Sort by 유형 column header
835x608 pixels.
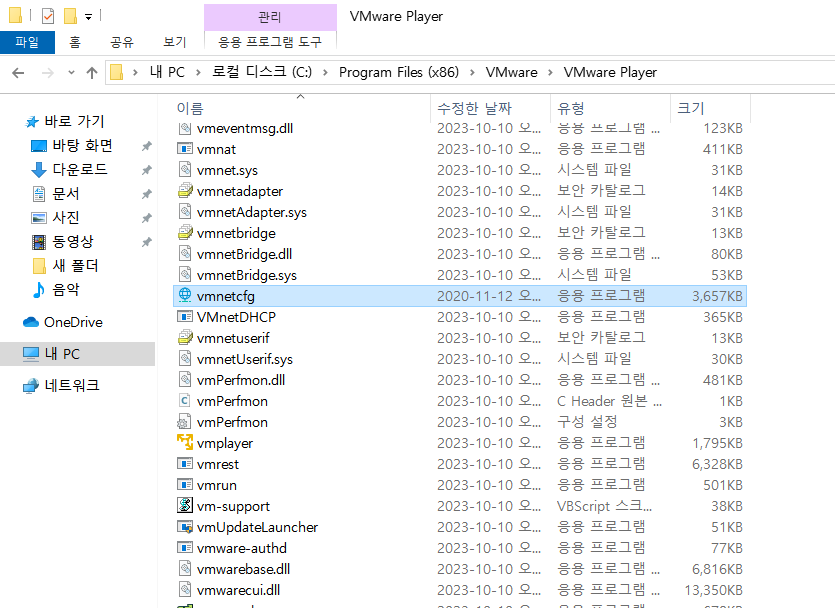click(610, 108)
